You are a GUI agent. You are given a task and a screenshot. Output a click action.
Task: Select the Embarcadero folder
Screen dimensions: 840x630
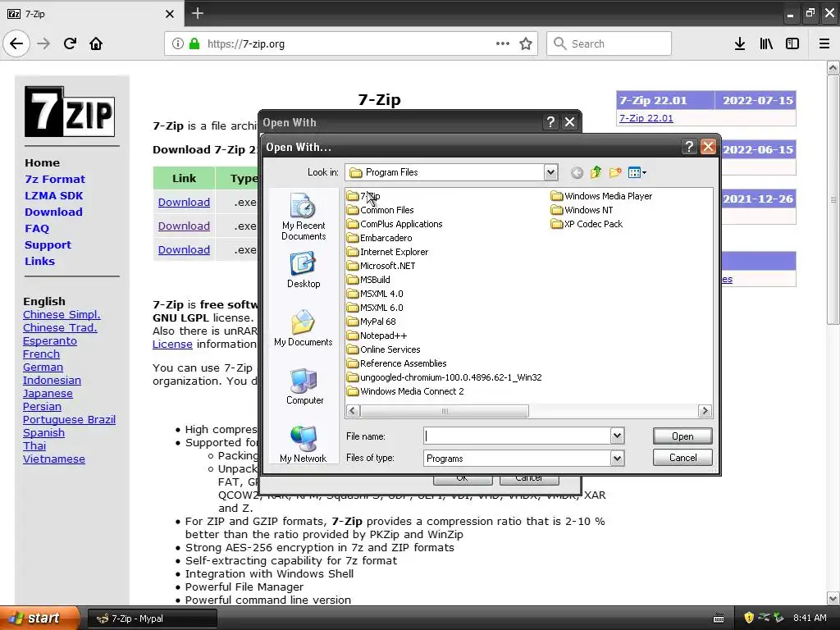(380, 238)
